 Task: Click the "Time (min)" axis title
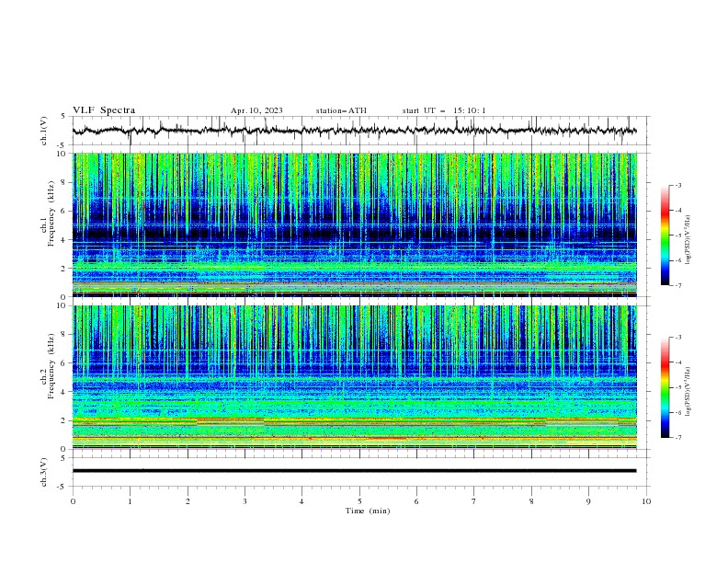368,511
